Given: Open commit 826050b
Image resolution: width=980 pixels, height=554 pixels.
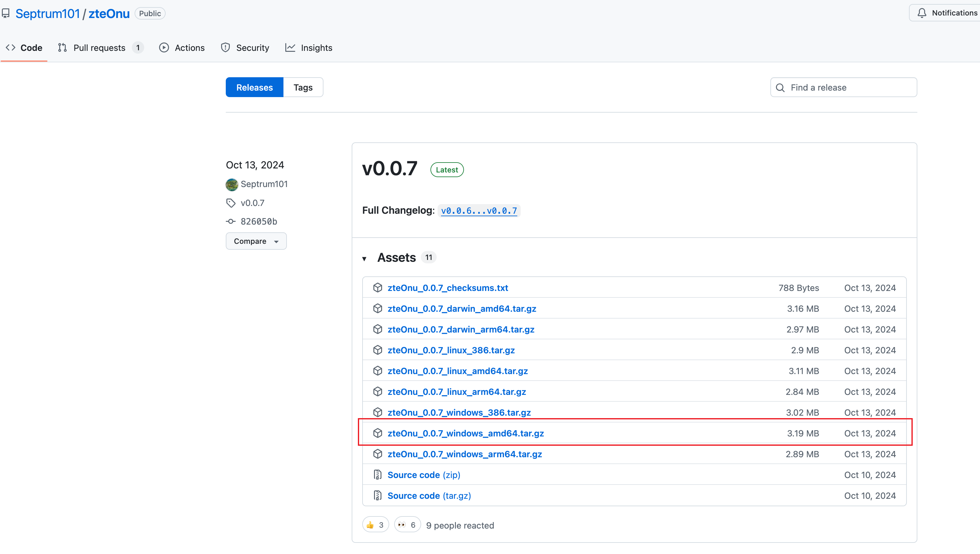Looking at the screenshot, I should click(259, 221).
